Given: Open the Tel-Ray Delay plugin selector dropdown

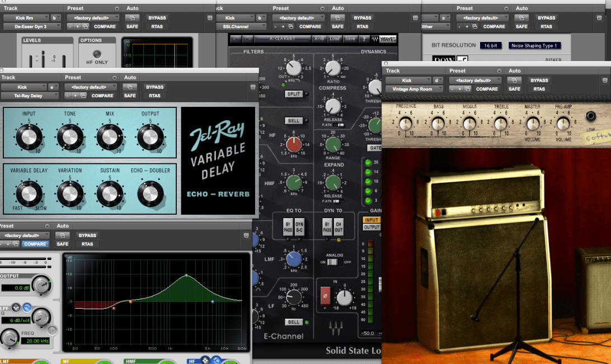Looking at the screenshot, I should (30, 96).
